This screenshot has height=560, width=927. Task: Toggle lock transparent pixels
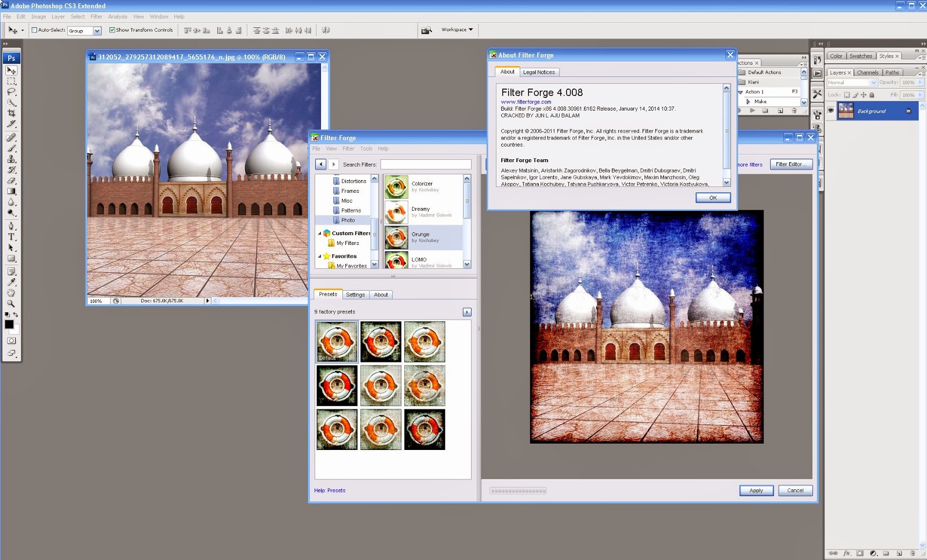pos(846,95)
